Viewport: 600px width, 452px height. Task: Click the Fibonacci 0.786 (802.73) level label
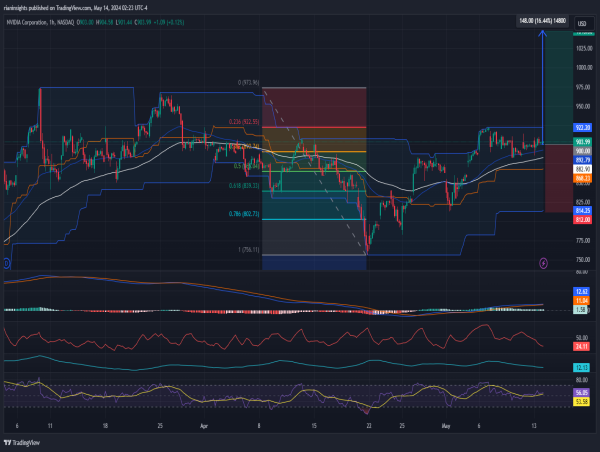click(x=244, y=214)
